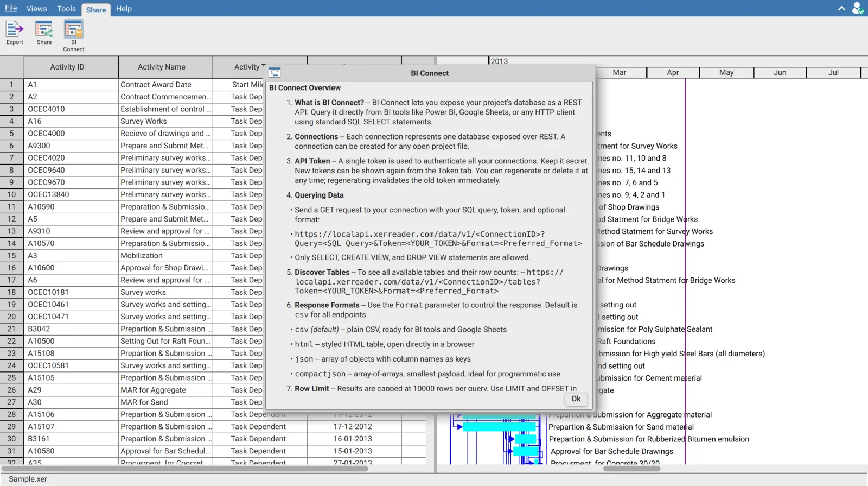Click activity ID B3161 cell
The height and width of the screenshot is (486, 868).
[71, 439]
